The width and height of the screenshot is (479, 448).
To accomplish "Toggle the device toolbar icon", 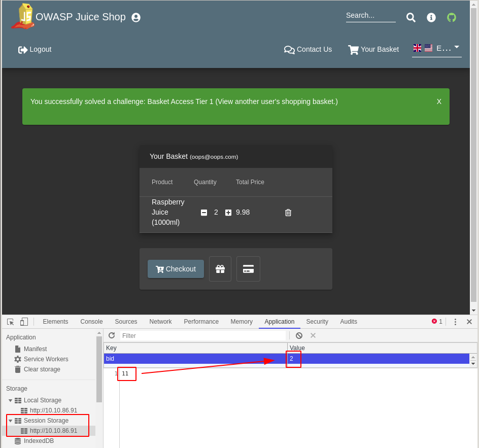I will [x=24, y=322].
